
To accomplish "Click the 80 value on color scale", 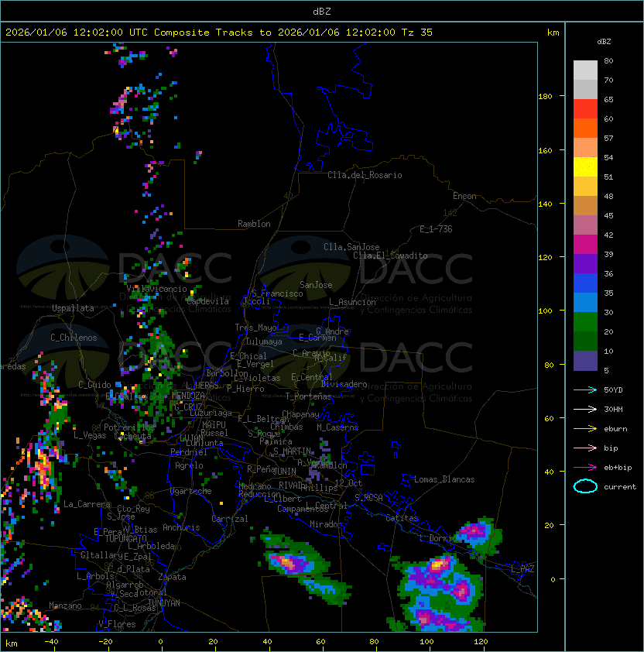I will tap(608, 60).
